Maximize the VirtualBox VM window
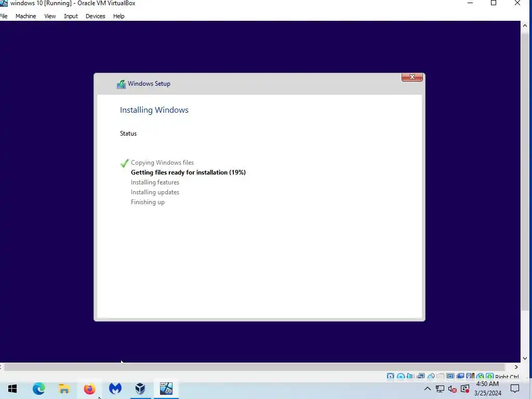Viewport: 532px width, 399px height. [494, 4]
